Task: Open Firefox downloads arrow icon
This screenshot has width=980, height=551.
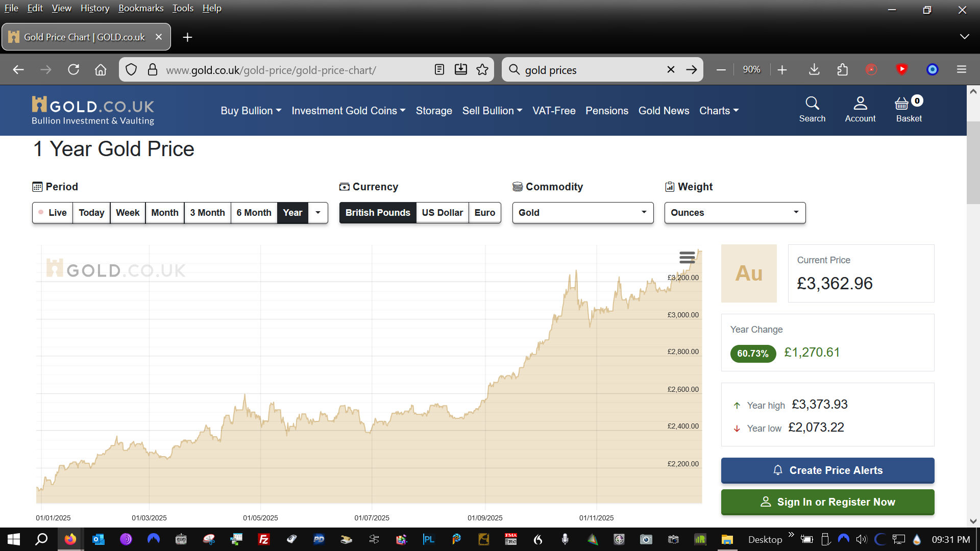Action: click(x=814, y=69)
